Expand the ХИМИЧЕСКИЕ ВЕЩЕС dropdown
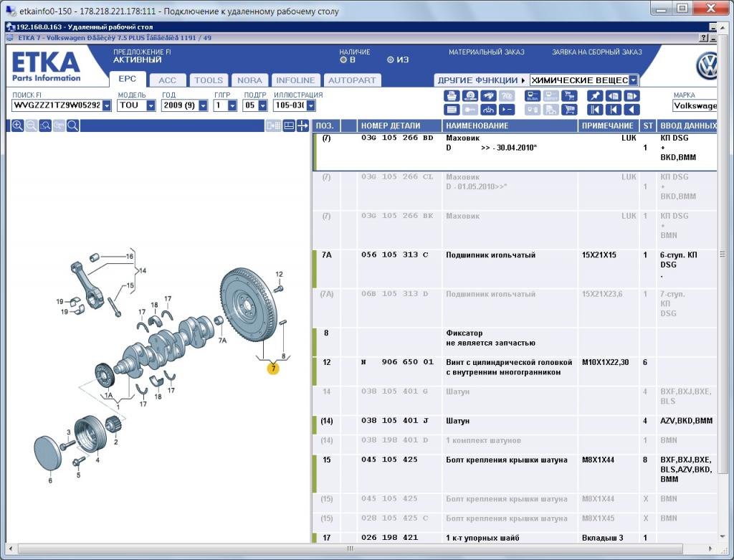This screenshot has height=560, width=734. pyautogui.click(x=634, y=80)
